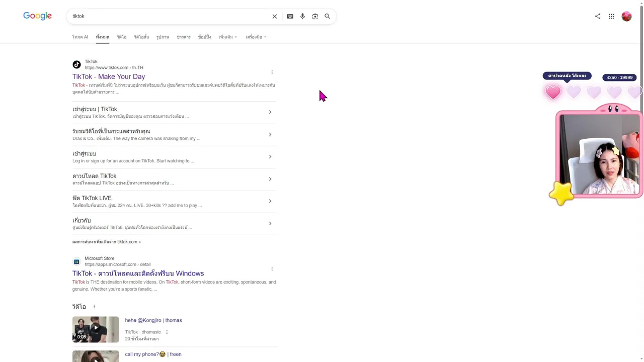Click the chevron on the Log in or sign up row
This screenshot has height=362, width=644.
(270, 156)
